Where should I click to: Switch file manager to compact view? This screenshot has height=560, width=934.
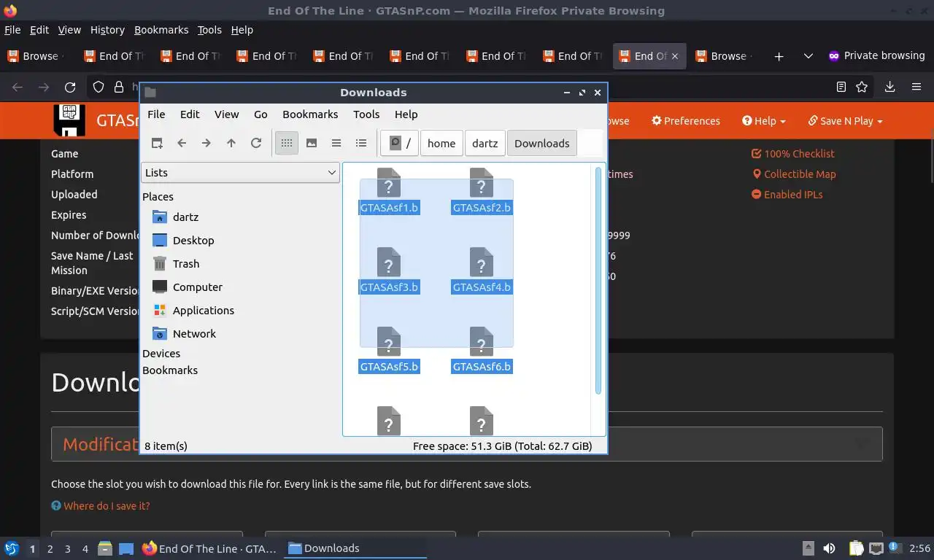(336, 143)
